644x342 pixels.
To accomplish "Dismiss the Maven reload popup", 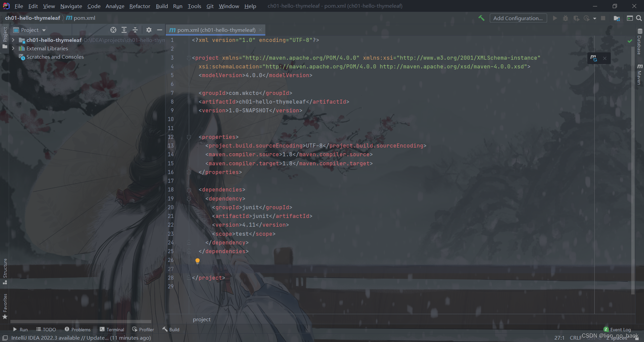I will 605,58.
